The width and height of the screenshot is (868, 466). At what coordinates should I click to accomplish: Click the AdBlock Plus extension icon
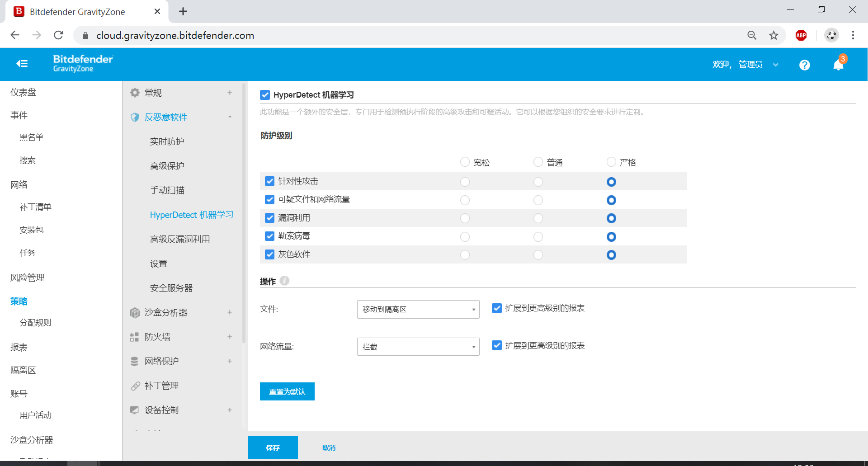click(801, 35)
